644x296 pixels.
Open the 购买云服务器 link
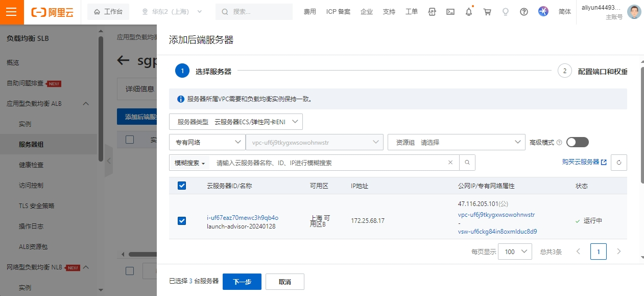pyautogui.click(x=584, y=162)
